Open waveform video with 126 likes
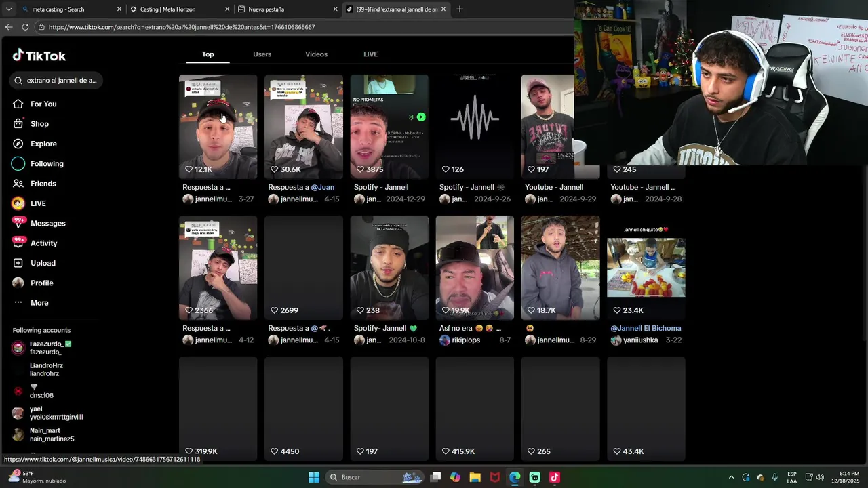 [x=475, y=126]
